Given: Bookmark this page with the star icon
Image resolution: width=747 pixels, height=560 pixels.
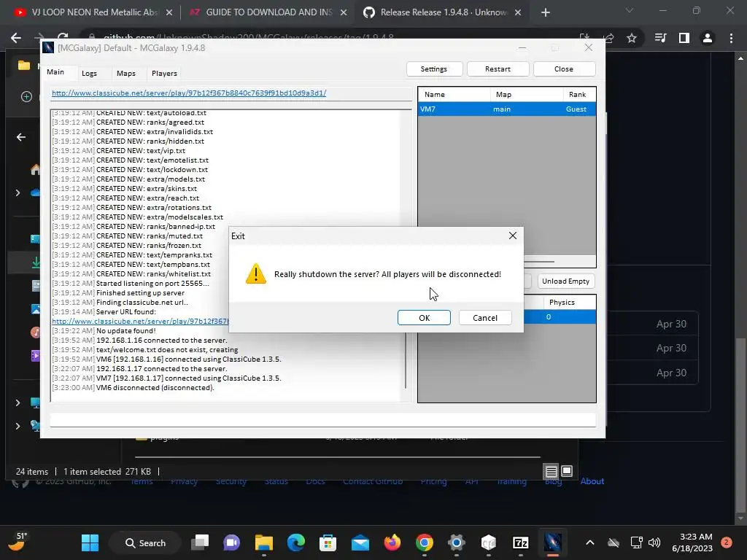Looking at the screenshot, I should [632, 38].
